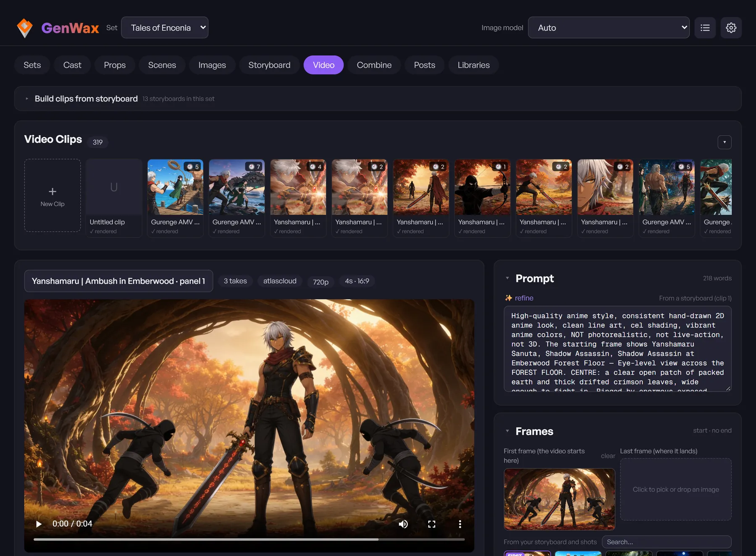Switch to the Combine tab
The width and height of the screenshot is (756, 556).
pos(374,65)
